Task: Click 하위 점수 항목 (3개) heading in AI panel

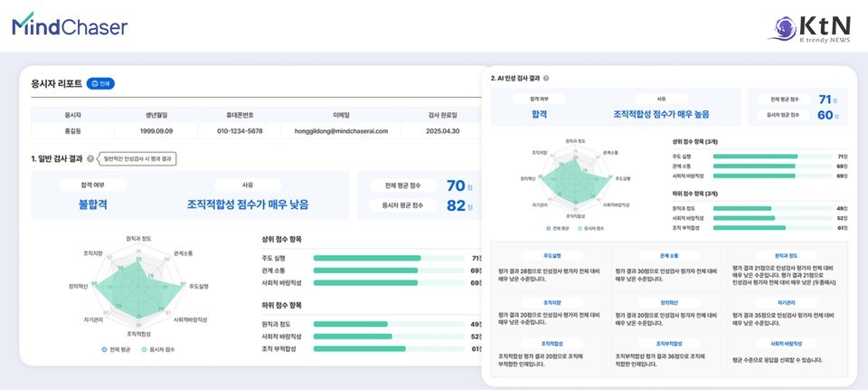Action: point(694,193)
